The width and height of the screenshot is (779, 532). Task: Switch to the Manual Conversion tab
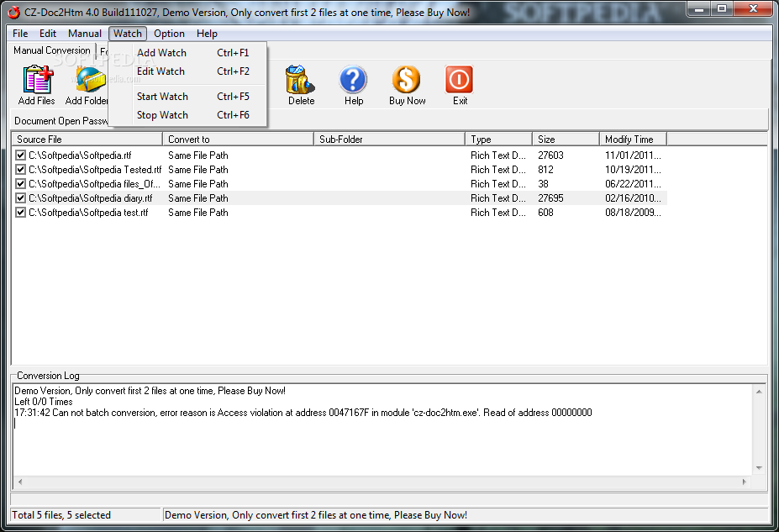coord(51,50)
